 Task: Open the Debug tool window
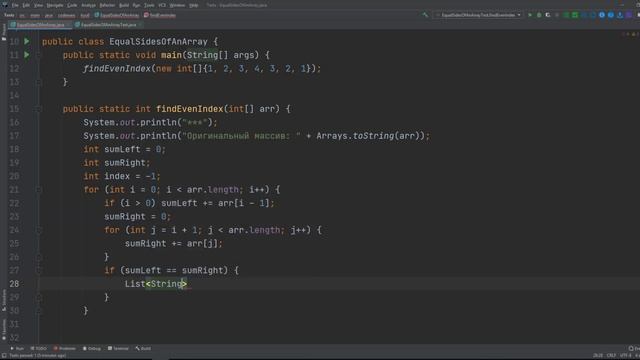click(x=92, y=348)
